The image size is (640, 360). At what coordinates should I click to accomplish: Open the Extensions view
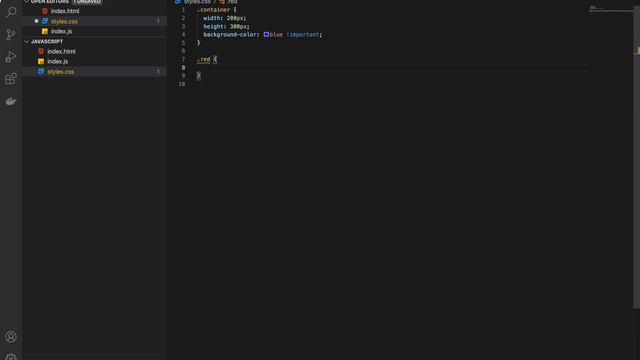[x=11, y=79]
